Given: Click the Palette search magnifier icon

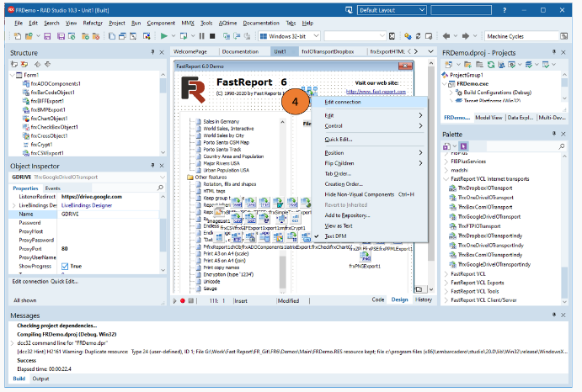Looking at the screenshot, I should click(x=562, y=146).
